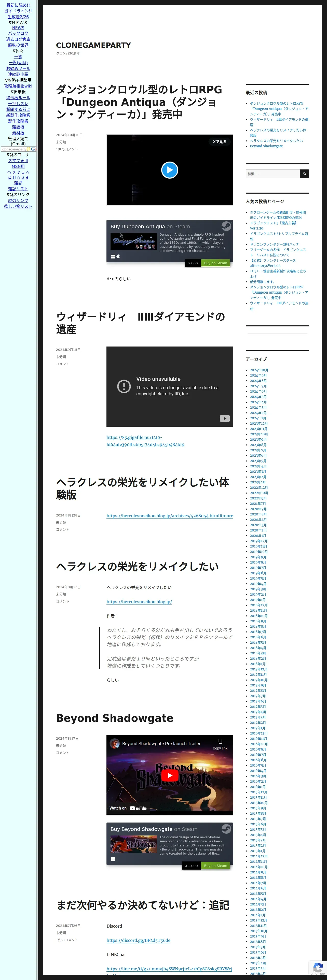Click the search magnifier button
This screenshot has height=980, width=327.
coord(304,174)
